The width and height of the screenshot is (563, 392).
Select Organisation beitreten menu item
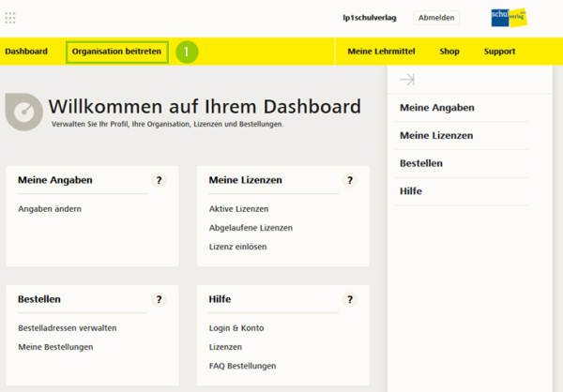coord(117,52)
